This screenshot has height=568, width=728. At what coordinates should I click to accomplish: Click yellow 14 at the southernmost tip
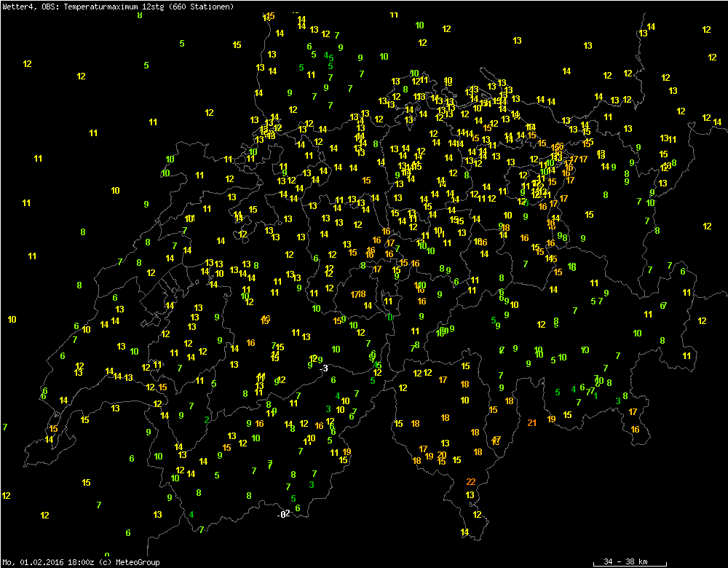tap(464, 532)
